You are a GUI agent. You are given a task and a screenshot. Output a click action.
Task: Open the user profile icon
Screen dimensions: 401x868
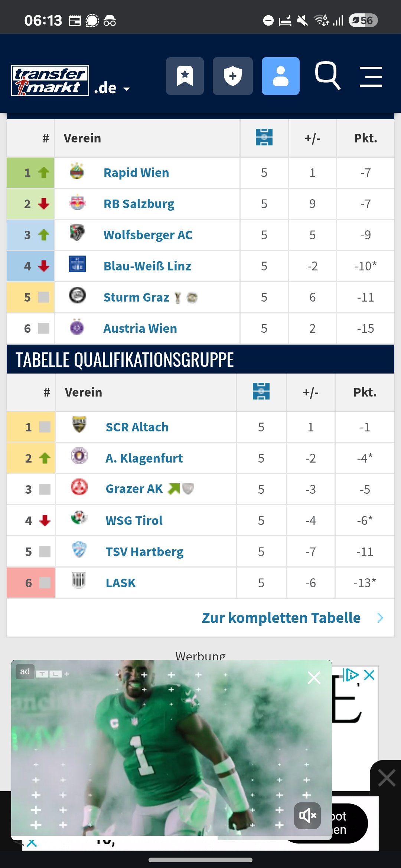tap(281, 76)
